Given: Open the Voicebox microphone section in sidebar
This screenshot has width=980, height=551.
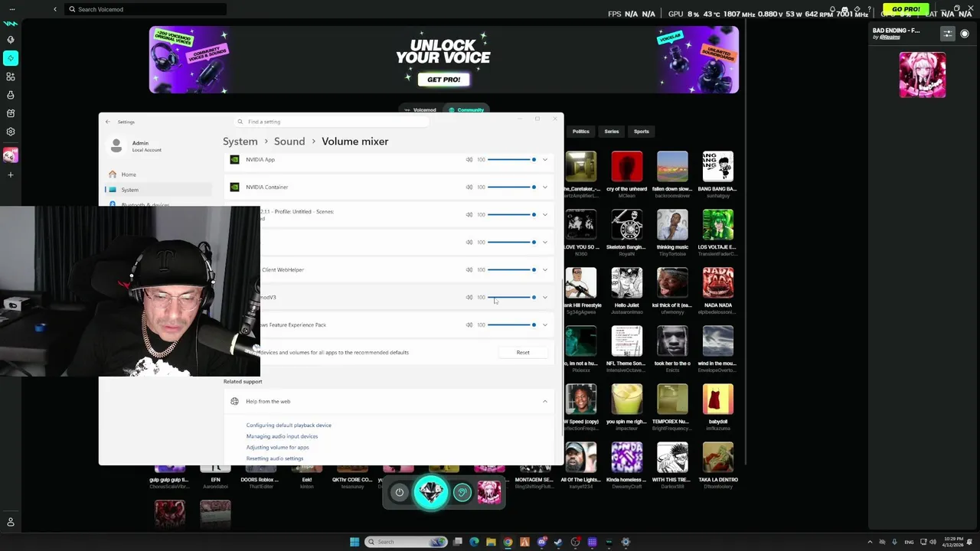Looking at the screenshot, I should coord(11,40).
